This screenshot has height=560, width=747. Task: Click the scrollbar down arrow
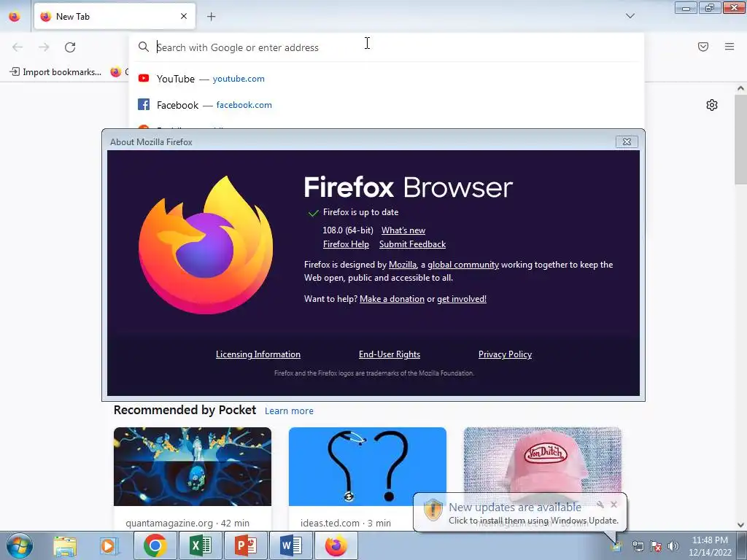click(x=741, y=525)
